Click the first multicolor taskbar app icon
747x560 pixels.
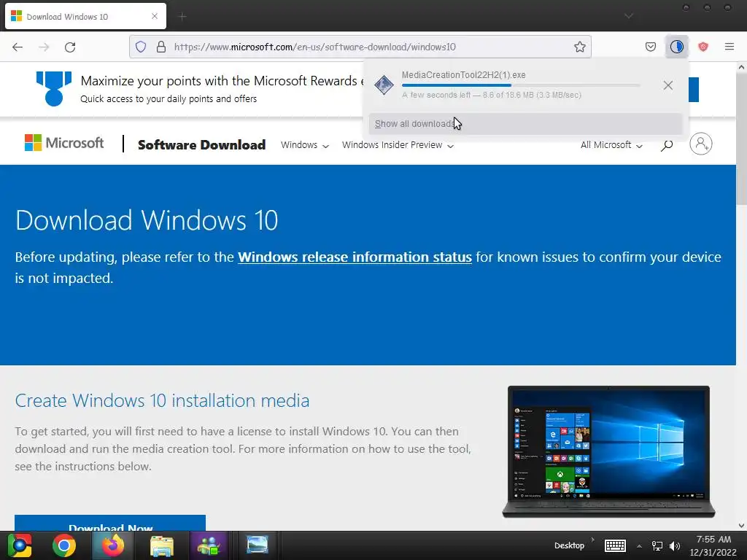(20, 545)
